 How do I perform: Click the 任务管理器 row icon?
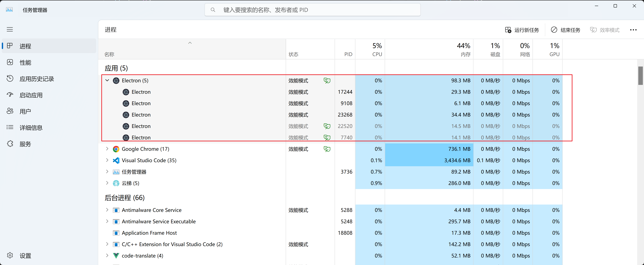pyautogui.click(x=116, y=172)
